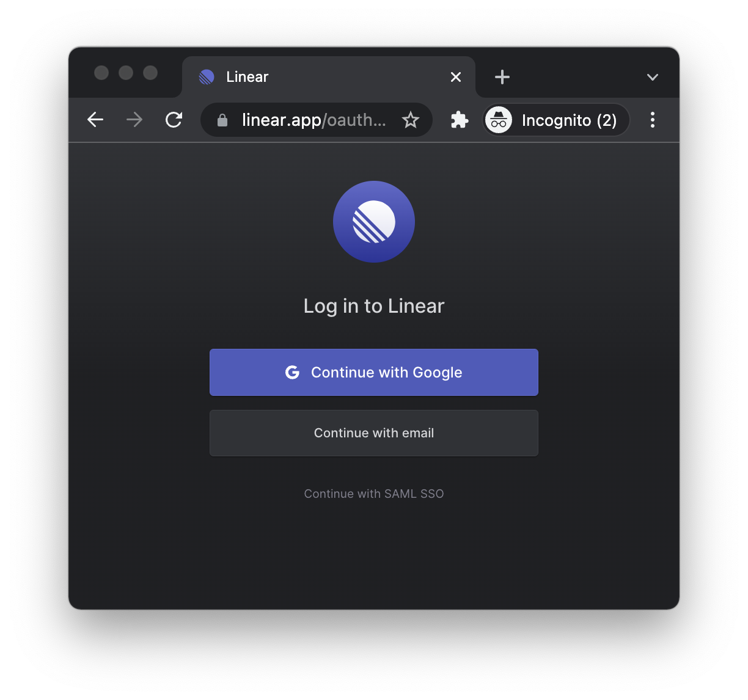748x700 pixels.
Task: Open the Extensions puzzle icon
Action: tap(460, 120)
